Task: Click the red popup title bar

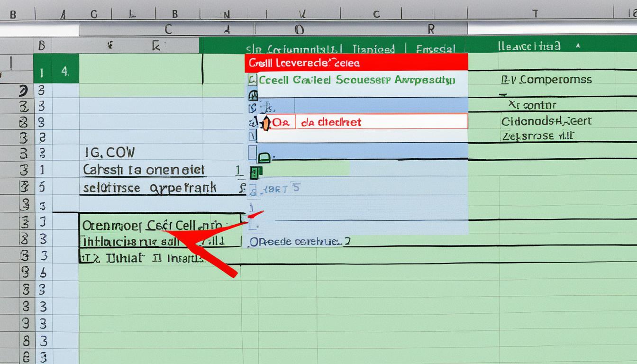Action: pos(356,62)
